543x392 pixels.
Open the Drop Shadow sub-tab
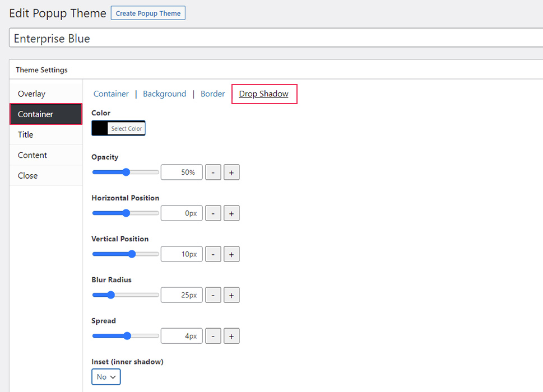point(263,94)
